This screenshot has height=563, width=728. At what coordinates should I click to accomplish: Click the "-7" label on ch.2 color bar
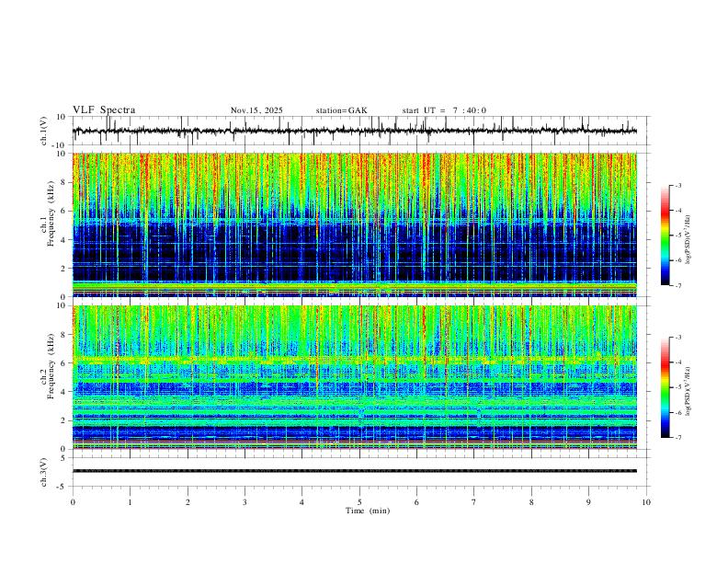click(677, 438)
